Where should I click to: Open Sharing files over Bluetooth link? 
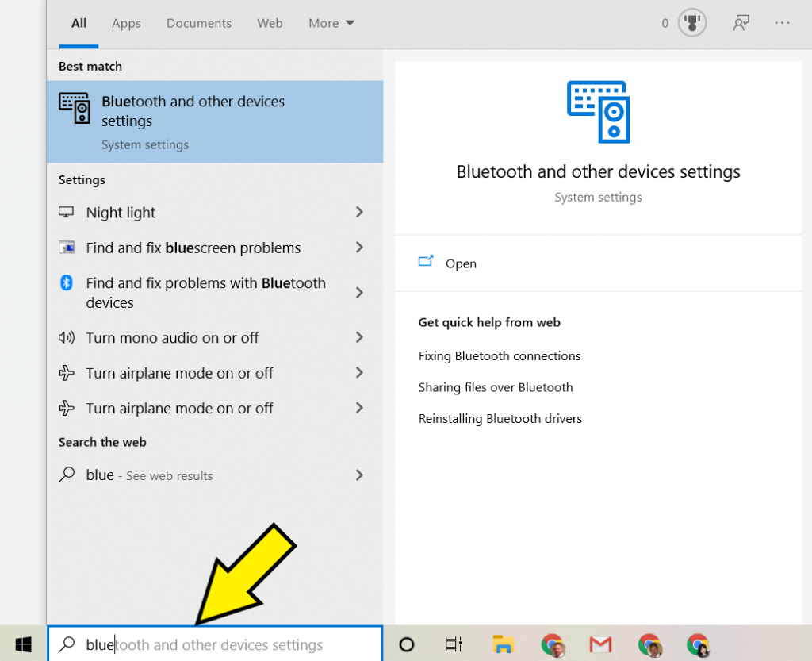496,387
